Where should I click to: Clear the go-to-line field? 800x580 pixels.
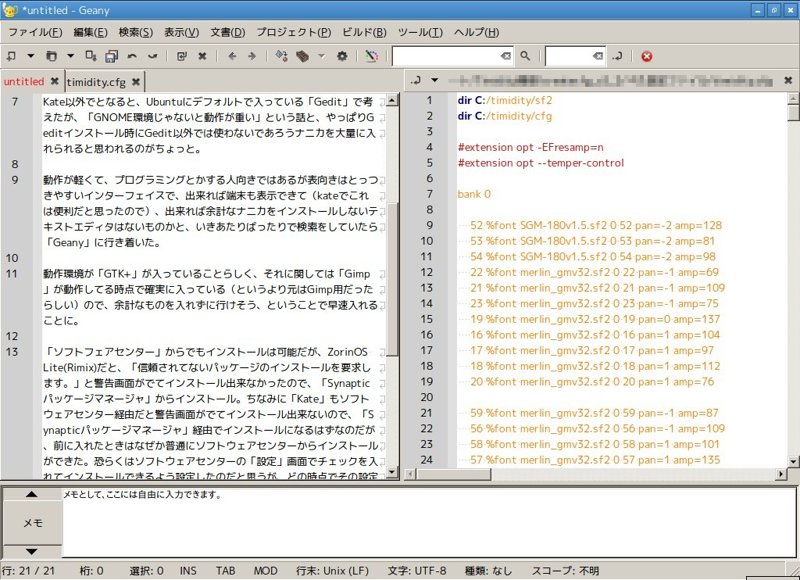(x=598, y=56)
